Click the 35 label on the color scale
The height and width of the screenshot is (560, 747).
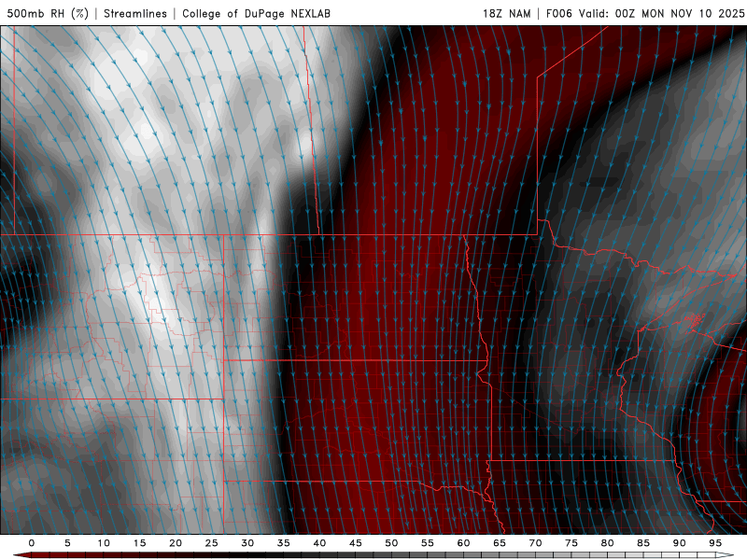point(284,543)
